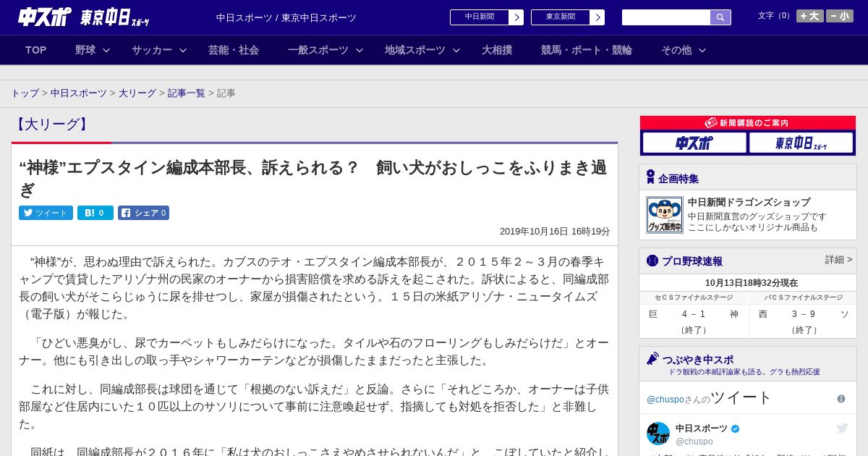Open the ドラゴンズショップ mascot thumbnail
The height and width of the screenshot is (456, 868).
click(664, 215)
